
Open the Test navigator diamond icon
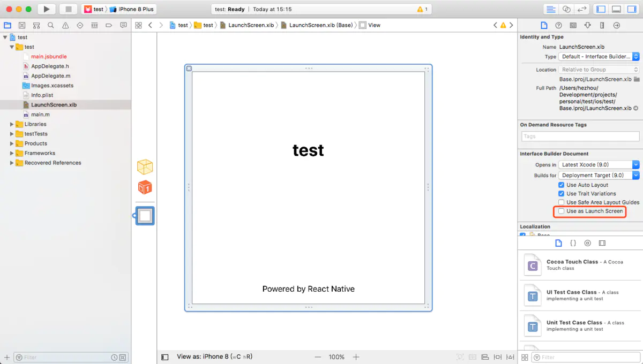(x=80, y=25)
